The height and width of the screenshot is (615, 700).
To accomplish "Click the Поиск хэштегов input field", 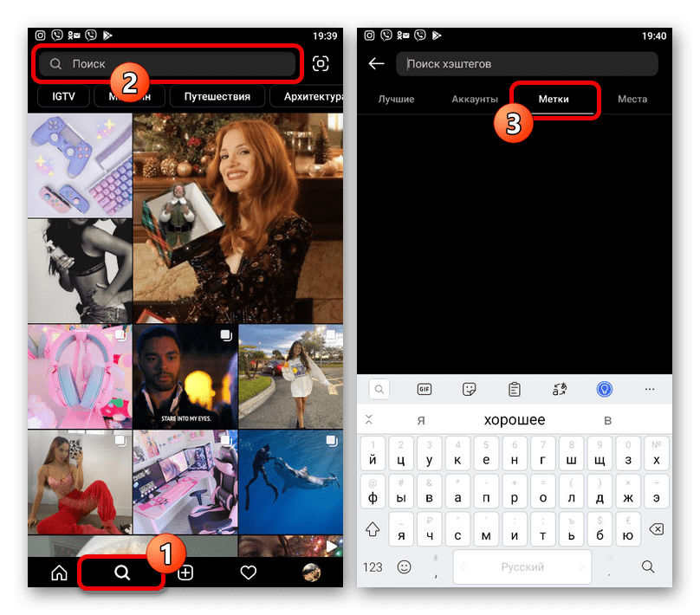I will pos(527,64).
